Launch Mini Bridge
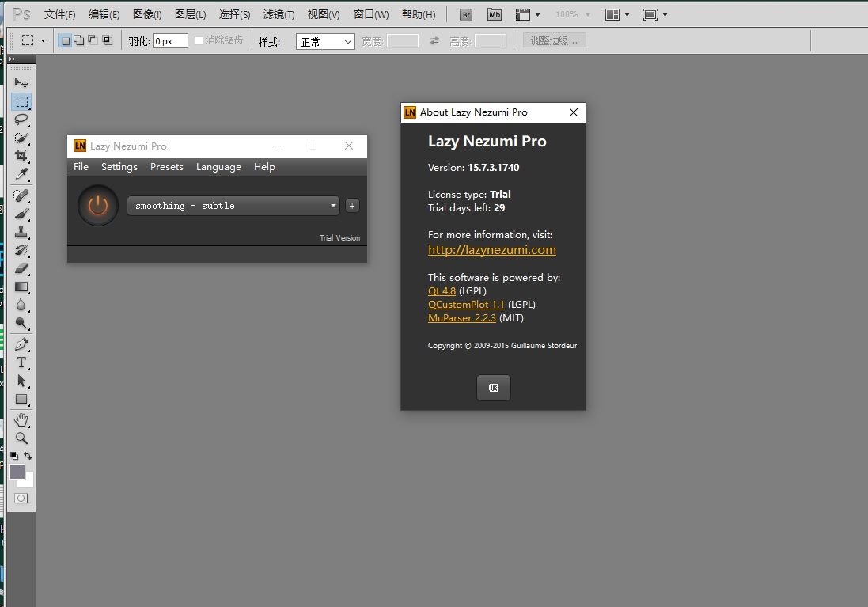Image resolution: width=868 pixels, height=607 pixels. [x=495, y=14]
